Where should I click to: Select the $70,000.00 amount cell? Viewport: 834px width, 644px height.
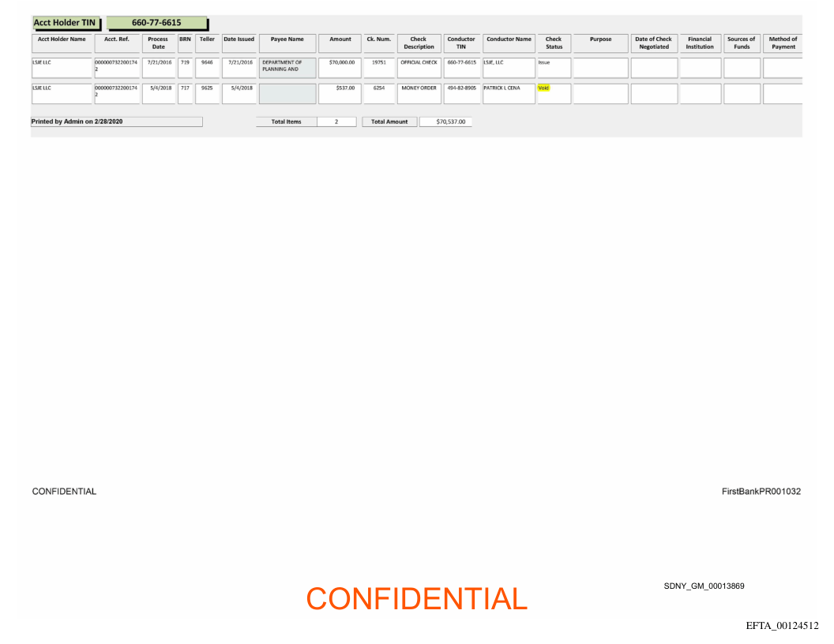pyautogui.click(x=341, y=62)
